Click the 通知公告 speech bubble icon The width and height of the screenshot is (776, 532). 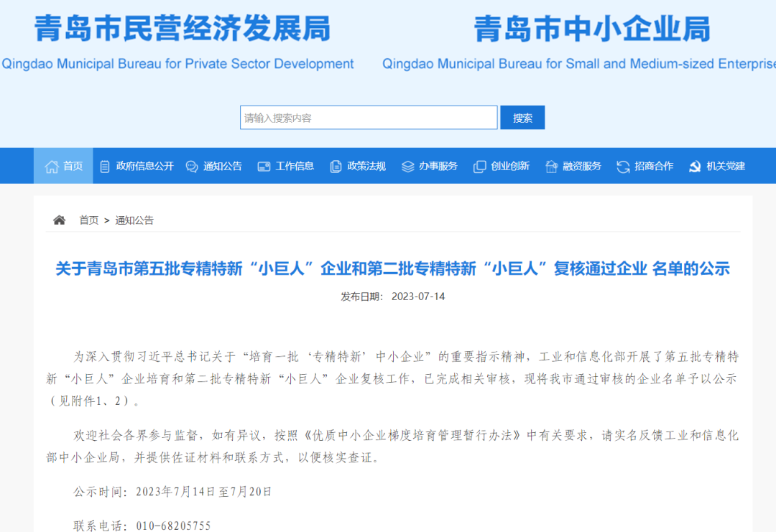pyautogui.click(x=191, y=166)
